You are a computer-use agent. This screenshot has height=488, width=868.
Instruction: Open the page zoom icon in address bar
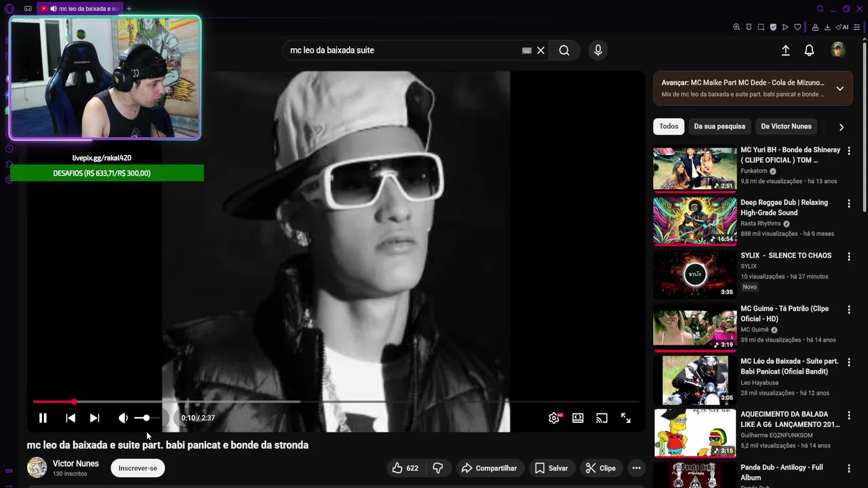pyautogui.click(x=736, y=28)
